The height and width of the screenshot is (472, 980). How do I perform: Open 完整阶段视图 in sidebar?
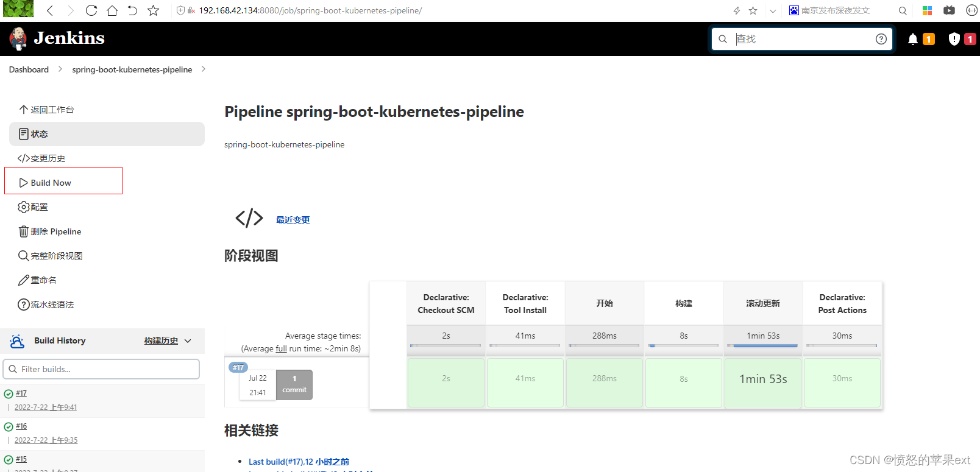pyautogui.click(x=107, y=256)
